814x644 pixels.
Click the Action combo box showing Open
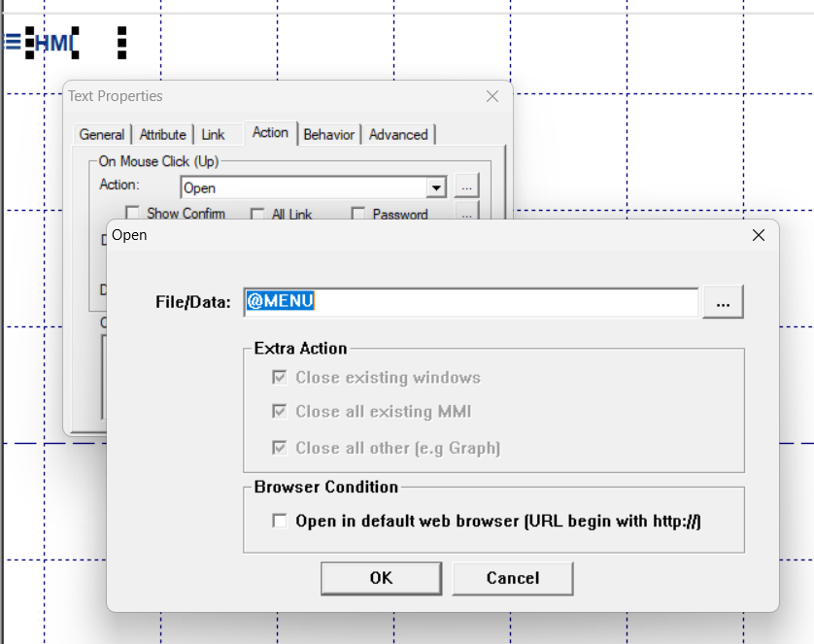(x=303, y=187)
